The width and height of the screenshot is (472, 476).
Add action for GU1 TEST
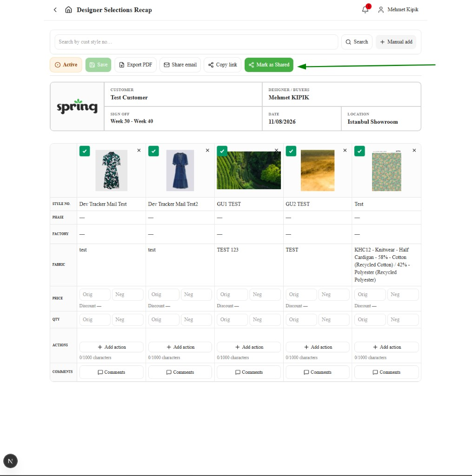(249, 347)
